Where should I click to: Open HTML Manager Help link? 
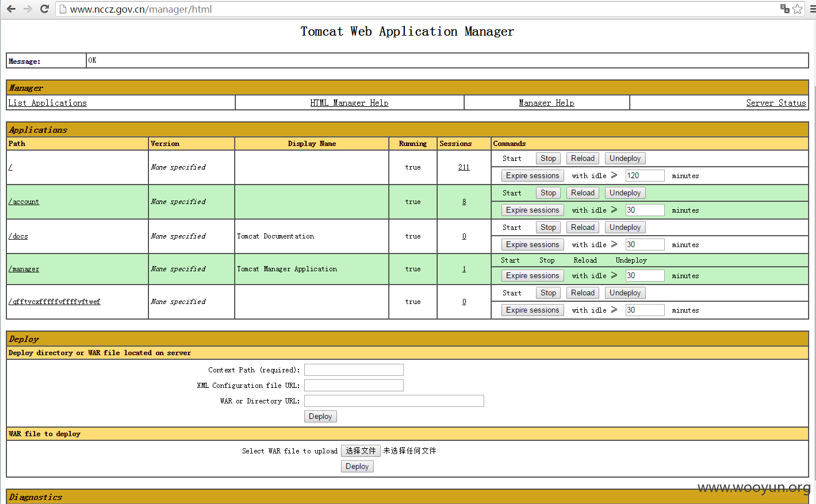click(x=349, y=103)
